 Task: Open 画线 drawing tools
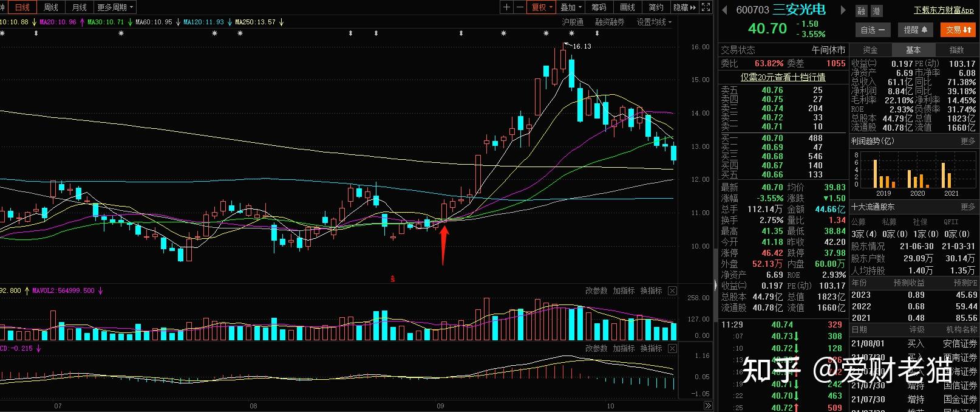[627, 7]
